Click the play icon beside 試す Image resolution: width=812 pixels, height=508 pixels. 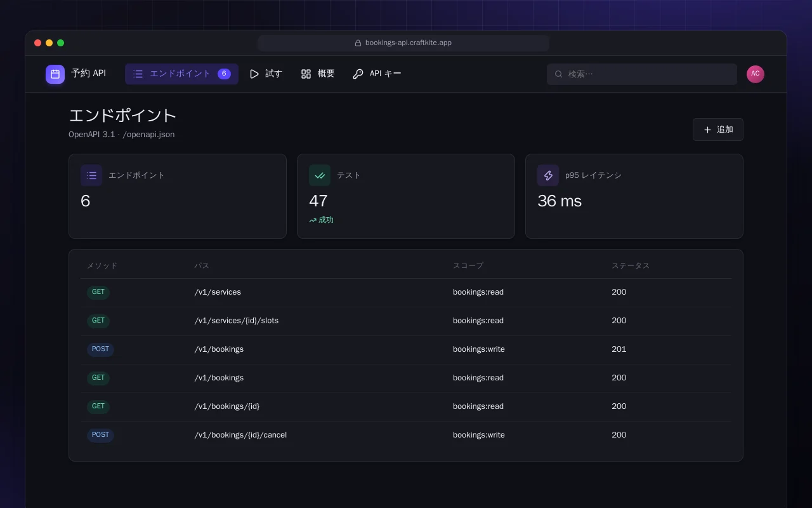(x=254, y=74)
